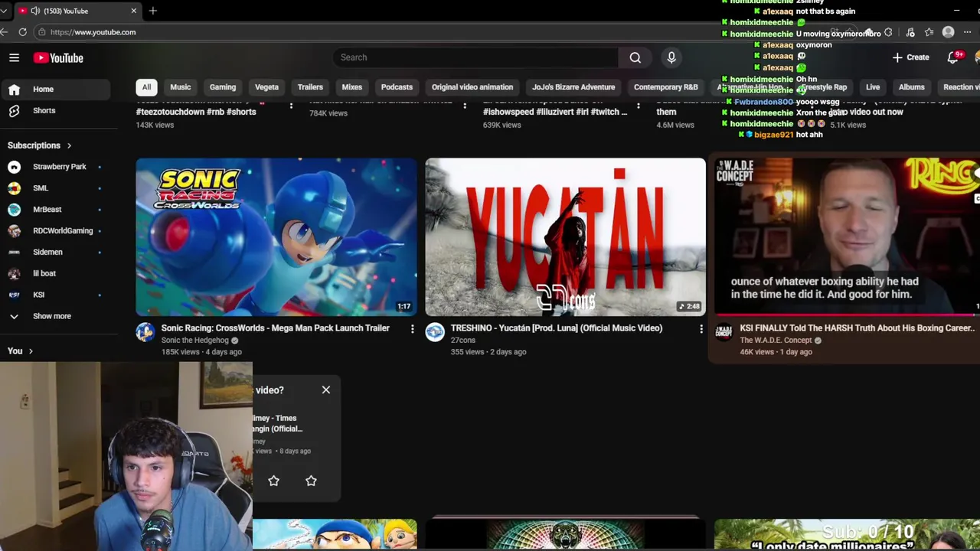Close the YouTube browser tab

click(134, 11)
